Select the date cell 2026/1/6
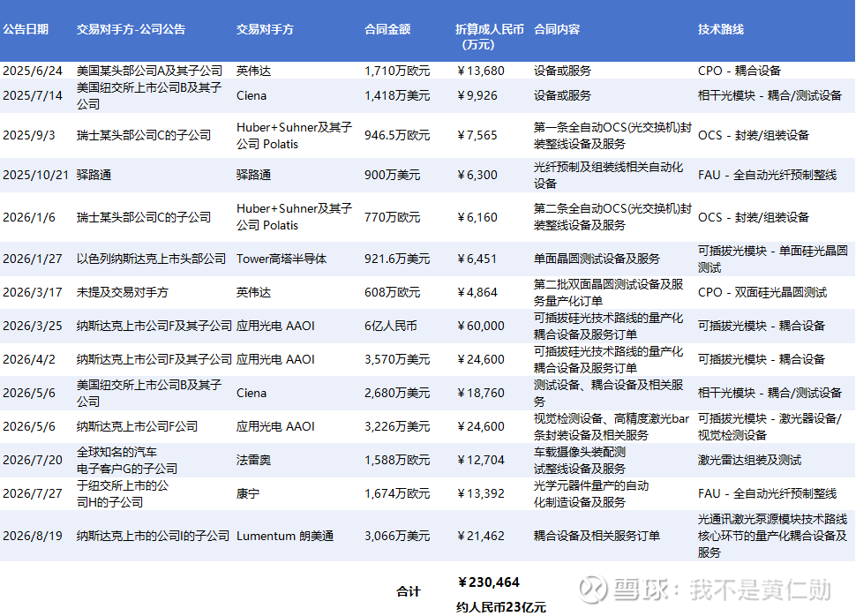 coord(29,217)
